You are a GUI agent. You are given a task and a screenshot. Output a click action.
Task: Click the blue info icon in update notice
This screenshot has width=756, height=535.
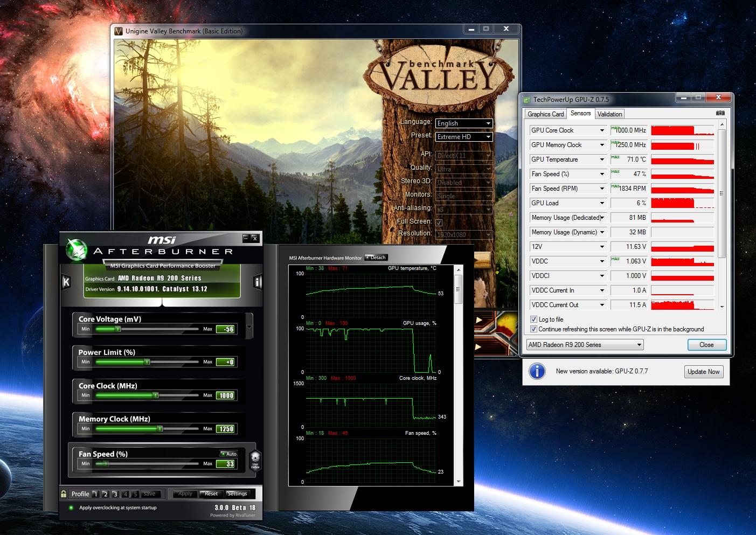(x=537, y=371)
